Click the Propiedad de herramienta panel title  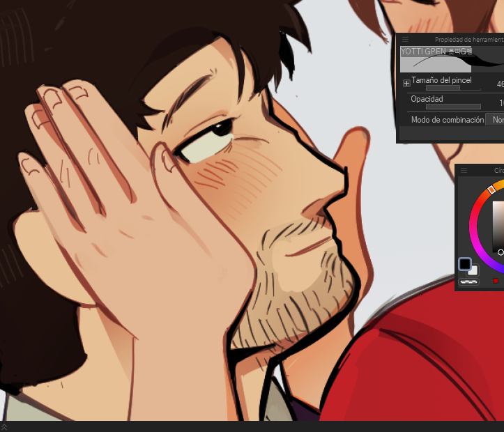(469, 40)
